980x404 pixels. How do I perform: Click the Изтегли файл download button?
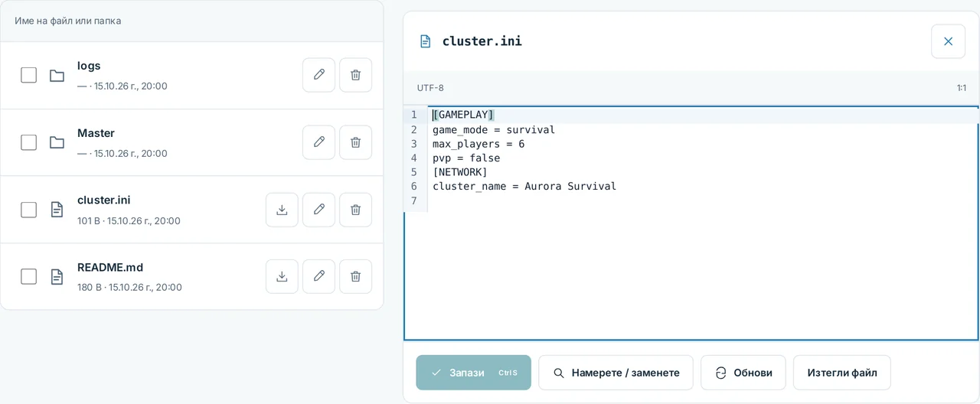(x=842, y=373)
